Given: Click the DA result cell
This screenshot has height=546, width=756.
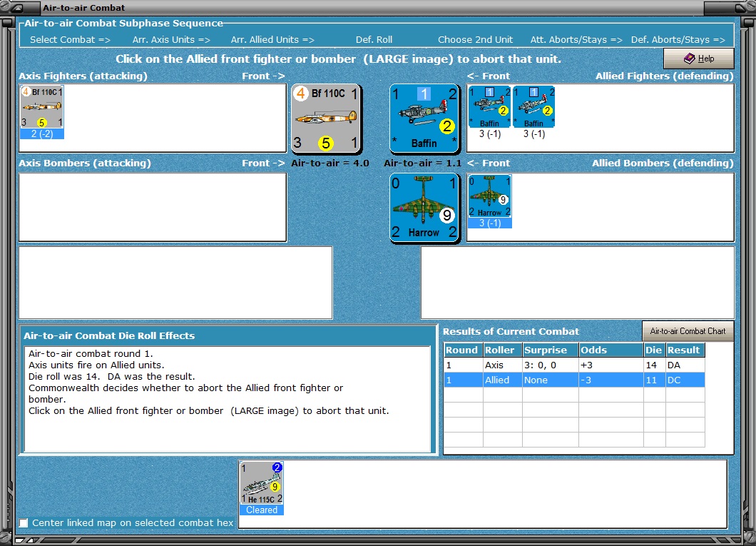Looking at the screenshot, I should 685,365.
